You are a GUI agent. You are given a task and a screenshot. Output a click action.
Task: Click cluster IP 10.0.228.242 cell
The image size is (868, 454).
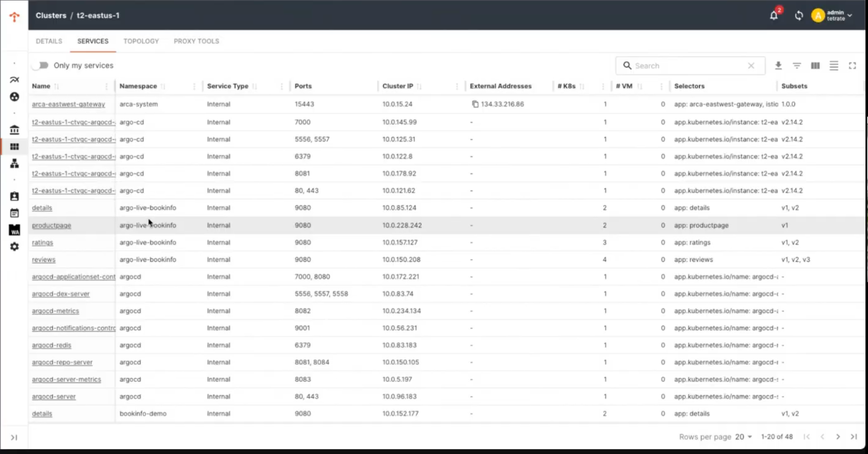402,225
